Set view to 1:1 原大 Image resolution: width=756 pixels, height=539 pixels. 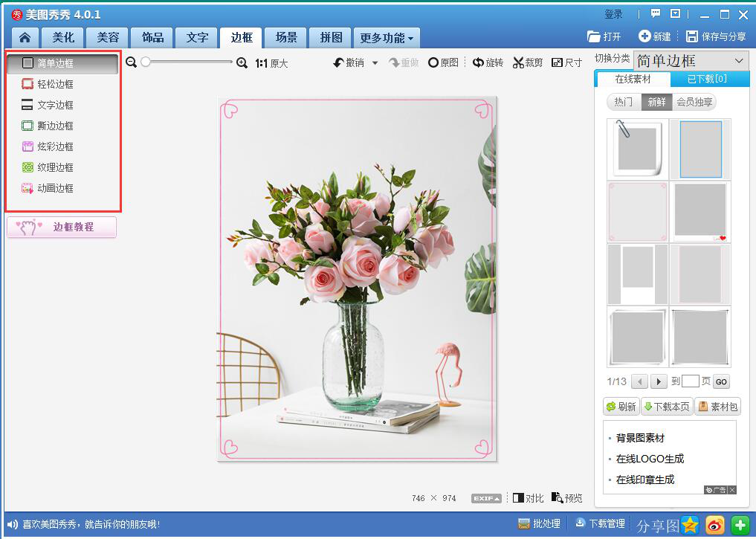point(271,63)
